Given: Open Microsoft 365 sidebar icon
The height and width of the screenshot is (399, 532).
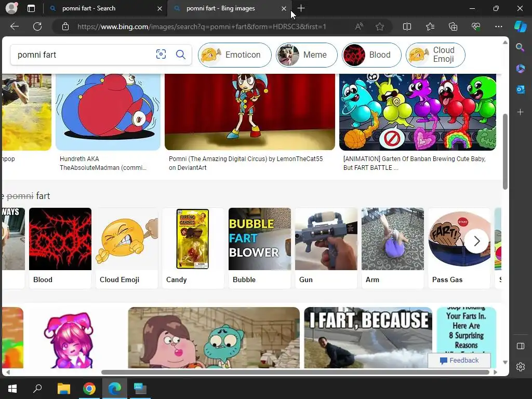Looking at the screenshot, I should tap(520, 68).
